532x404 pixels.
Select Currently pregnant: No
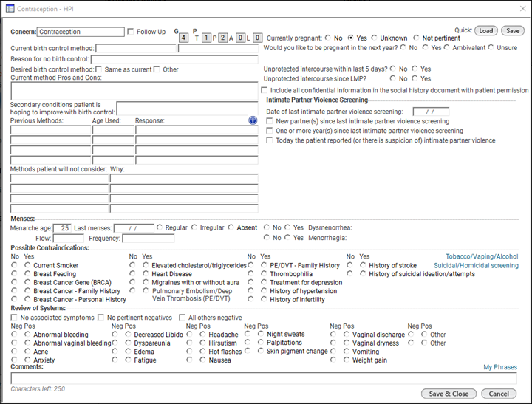point(328,38)
